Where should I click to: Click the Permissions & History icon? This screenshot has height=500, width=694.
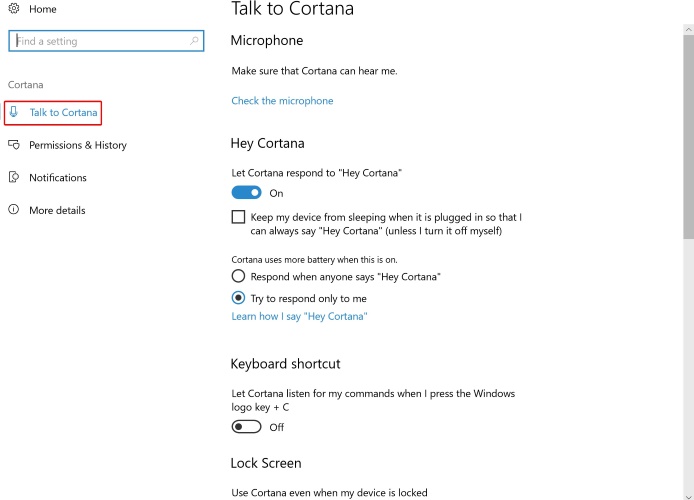pos(14,145)
